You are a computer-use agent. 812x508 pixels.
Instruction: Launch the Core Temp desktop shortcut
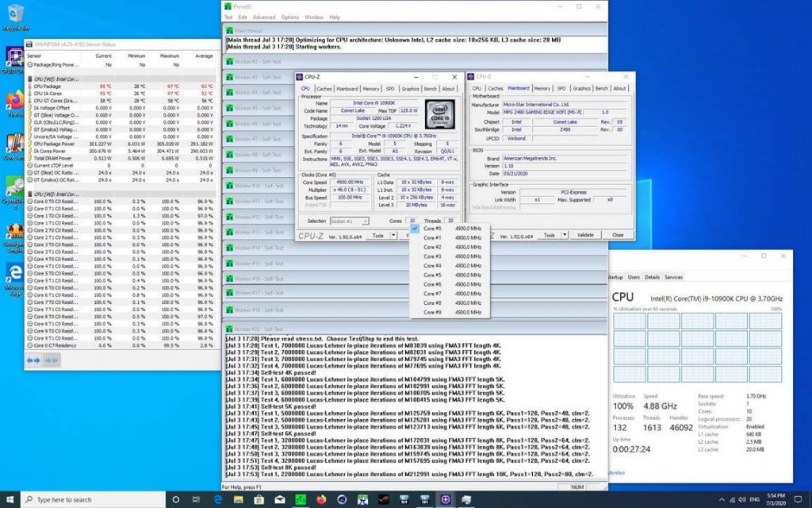click(x=14, y=147)
